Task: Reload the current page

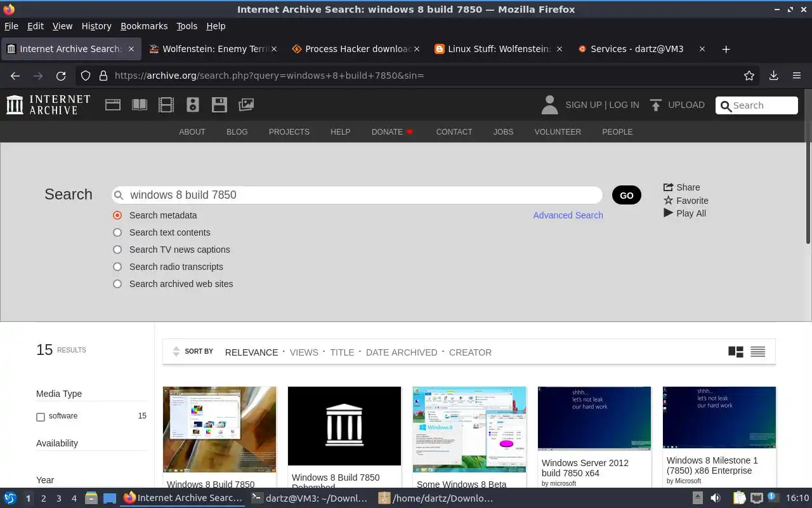Action: click(x=61, y=76)
